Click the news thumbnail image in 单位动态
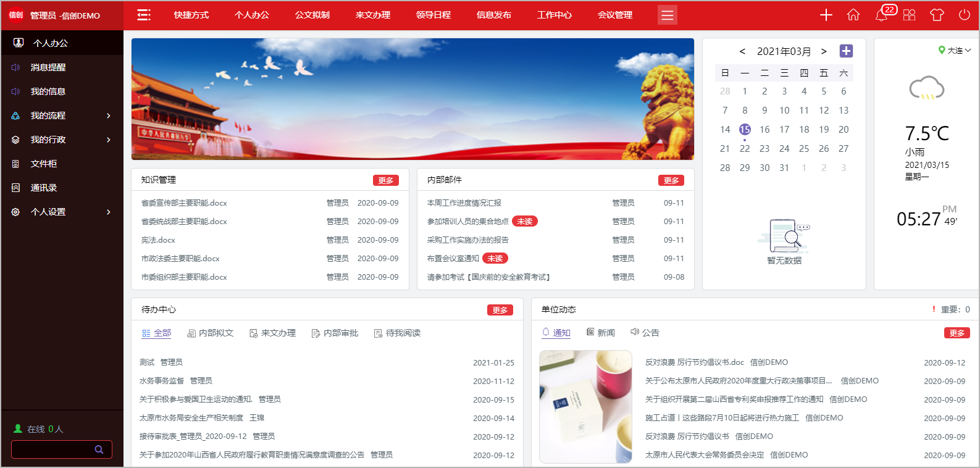The width and height of the screenshot is (980, 468). pos(585,407)
